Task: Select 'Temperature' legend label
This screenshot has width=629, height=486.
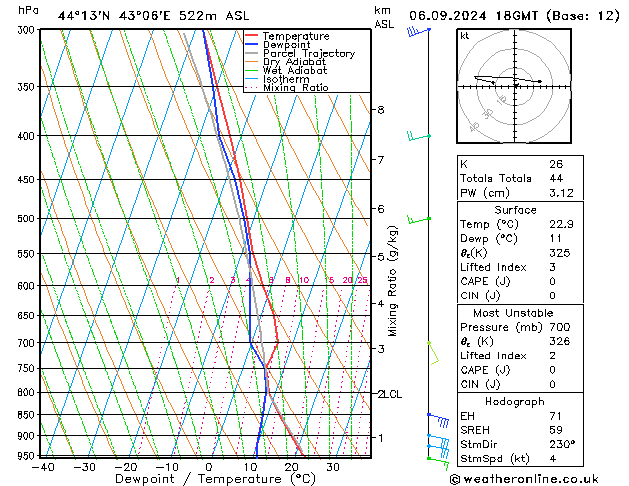Action: click(296, 36)
